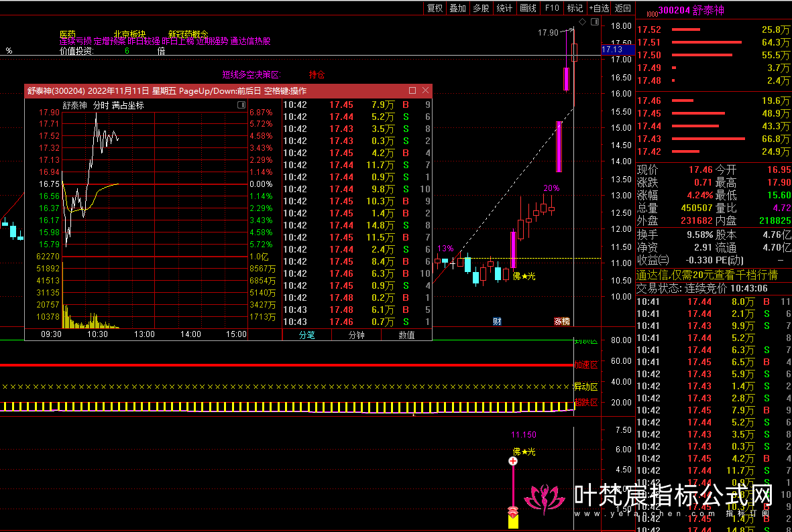The width and height of the screenshot is (792, 532).
Task: Activate the 画线 drawing tool
Action: [x=528, y=8]
